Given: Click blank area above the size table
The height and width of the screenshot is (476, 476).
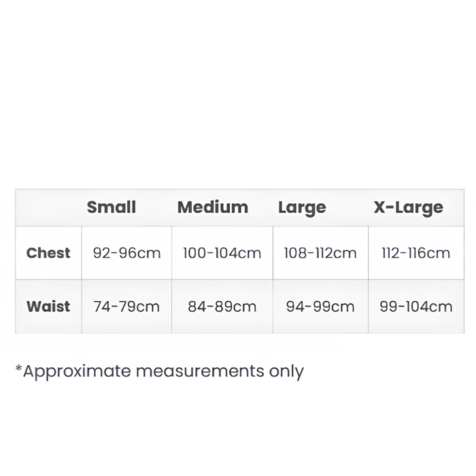Looking at the screenshot, I should [x=238, y=91].
